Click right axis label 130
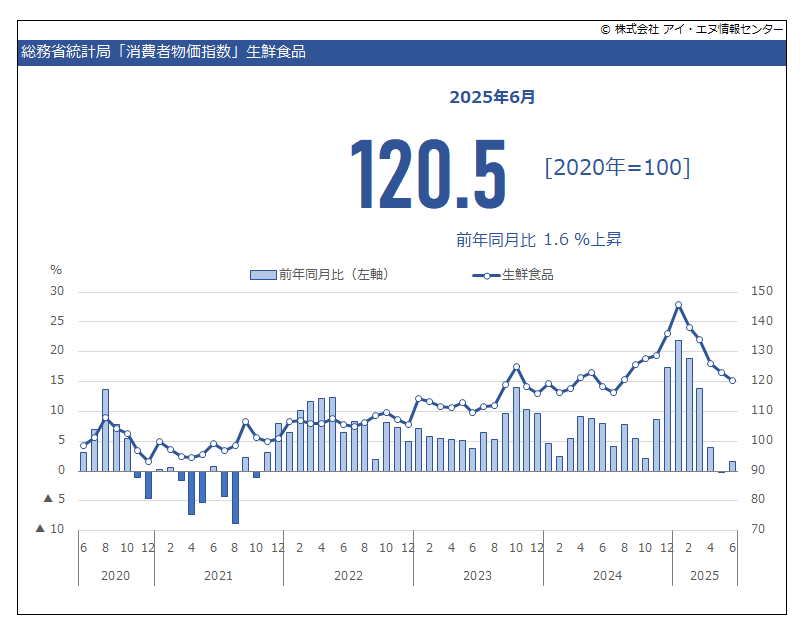The width and height of the screenshot is (804, 635). coord(761,350)
